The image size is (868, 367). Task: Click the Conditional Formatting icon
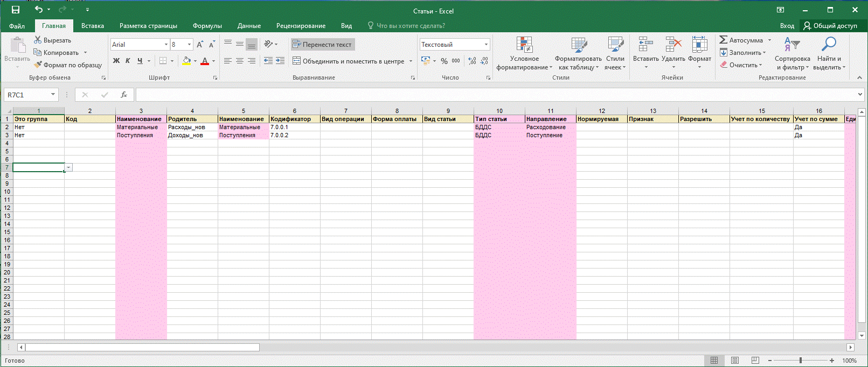[524, 46]
